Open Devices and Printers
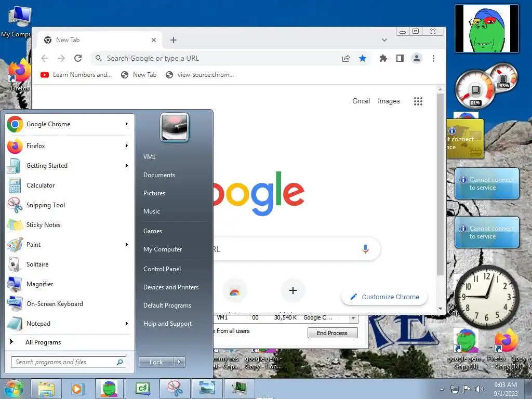Screen dimensions: 532x399 [x=170, y=287]
